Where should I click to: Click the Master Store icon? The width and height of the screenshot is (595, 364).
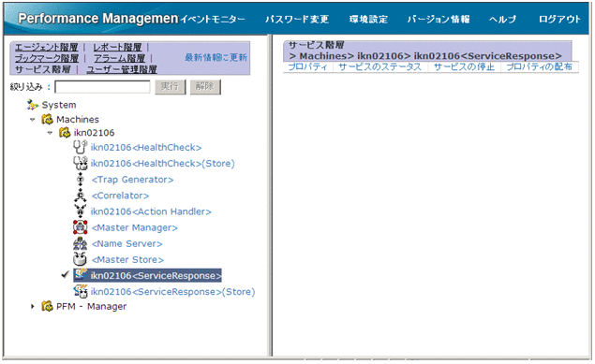(x=80, y=259)
